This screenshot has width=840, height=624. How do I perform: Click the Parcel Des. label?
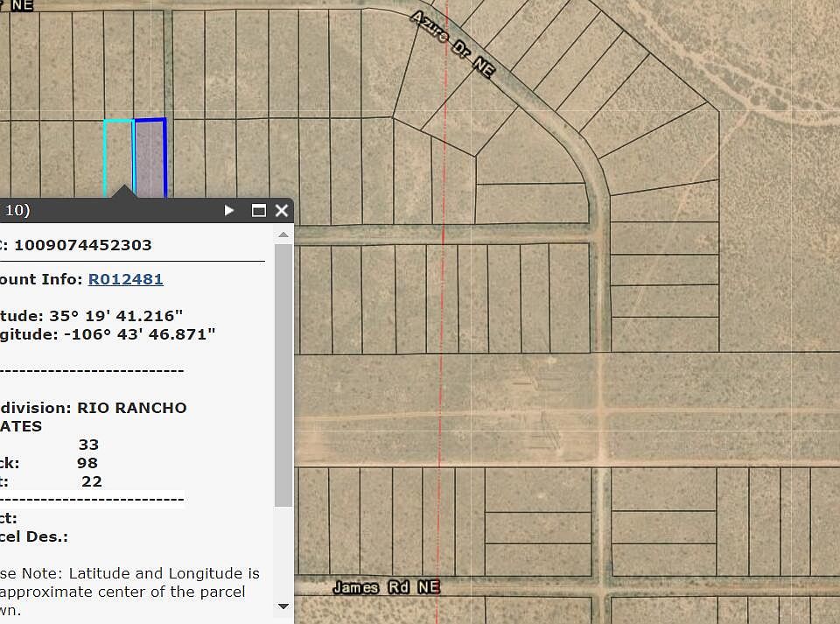coord(34,536)
